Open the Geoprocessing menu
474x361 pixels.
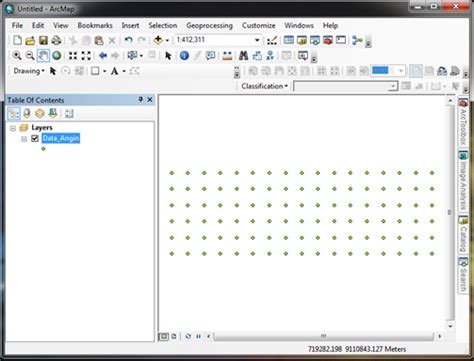[x=209, y=25]
